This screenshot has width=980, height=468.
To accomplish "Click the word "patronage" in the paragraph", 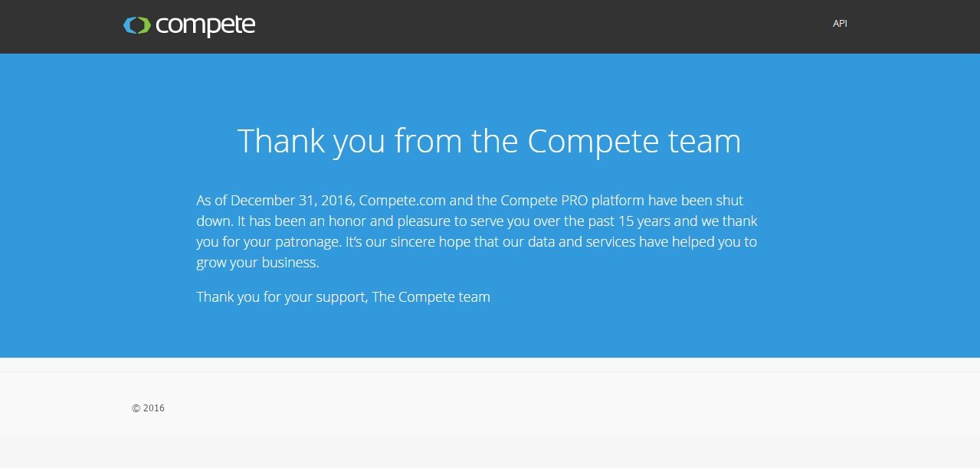I will coord(302,242).
